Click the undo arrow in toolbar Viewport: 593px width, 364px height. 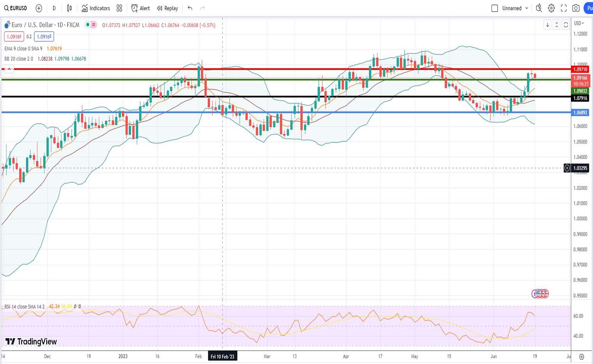click(190, 8)
